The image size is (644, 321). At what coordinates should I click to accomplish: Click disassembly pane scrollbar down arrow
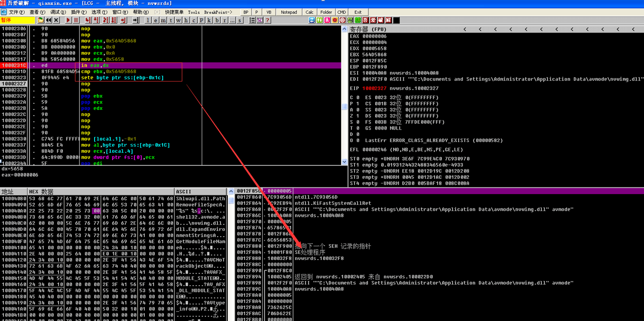click(x=344, y=161)
